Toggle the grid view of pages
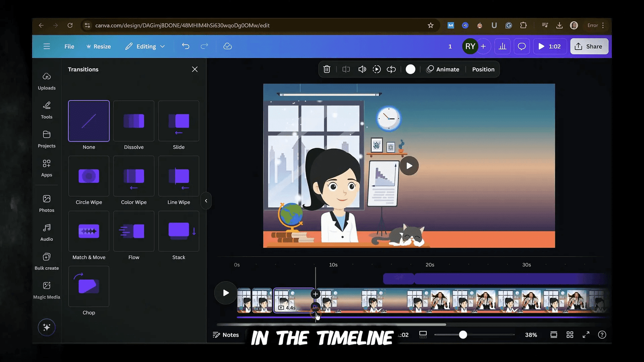 pos(570,334)
